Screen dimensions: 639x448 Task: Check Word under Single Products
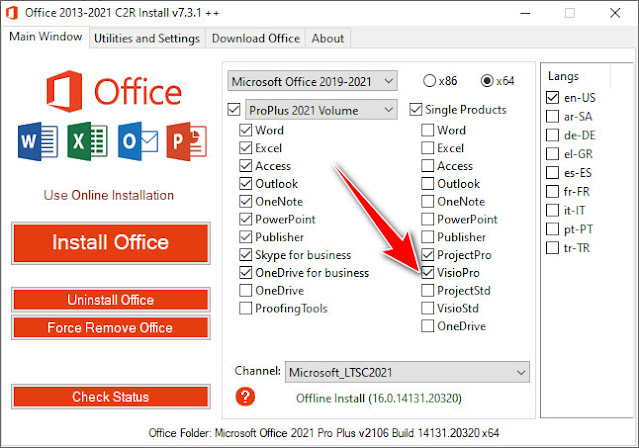coord(427,130)
